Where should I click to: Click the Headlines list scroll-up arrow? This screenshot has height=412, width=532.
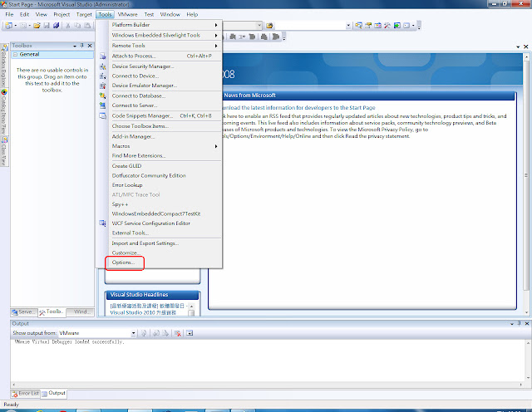(x=191, y=306)
